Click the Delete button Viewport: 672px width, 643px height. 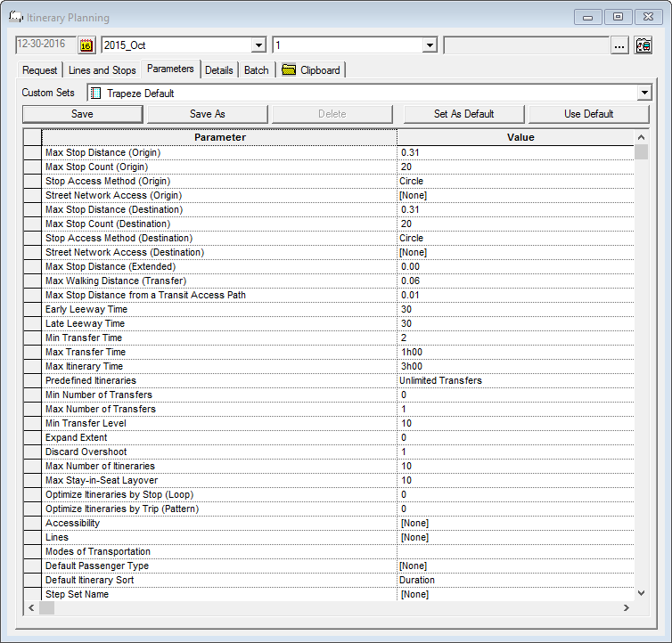[x=332, y=114]
